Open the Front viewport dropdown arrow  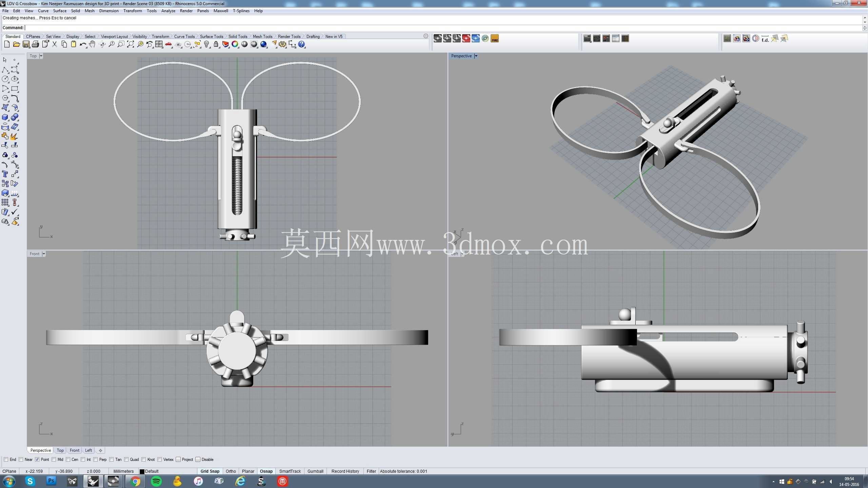click(x=44, y=254)
